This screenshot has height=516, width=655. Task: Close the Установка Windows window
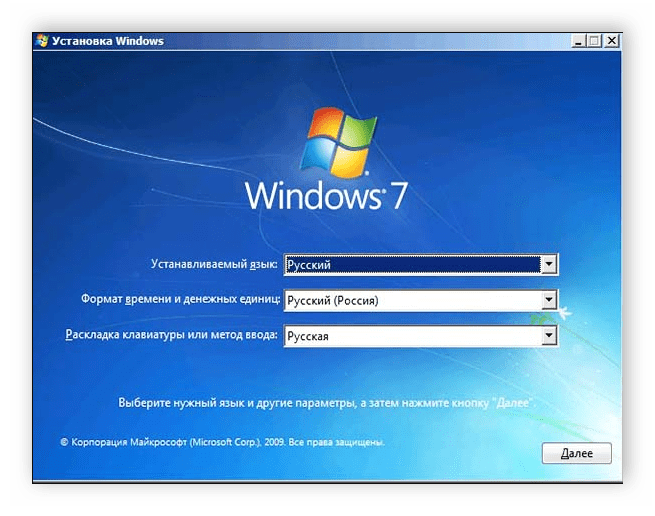(x=612, y=41)
